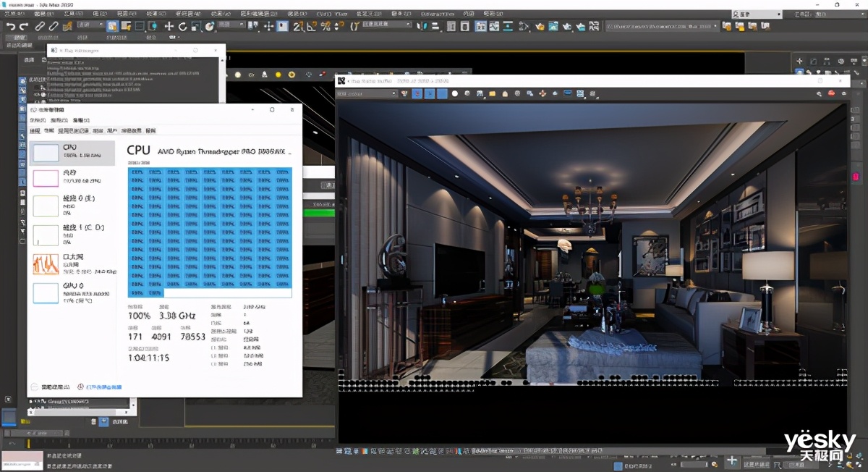Open Create tab plus icon in command panel
The image size is (868, 472).
799,62
